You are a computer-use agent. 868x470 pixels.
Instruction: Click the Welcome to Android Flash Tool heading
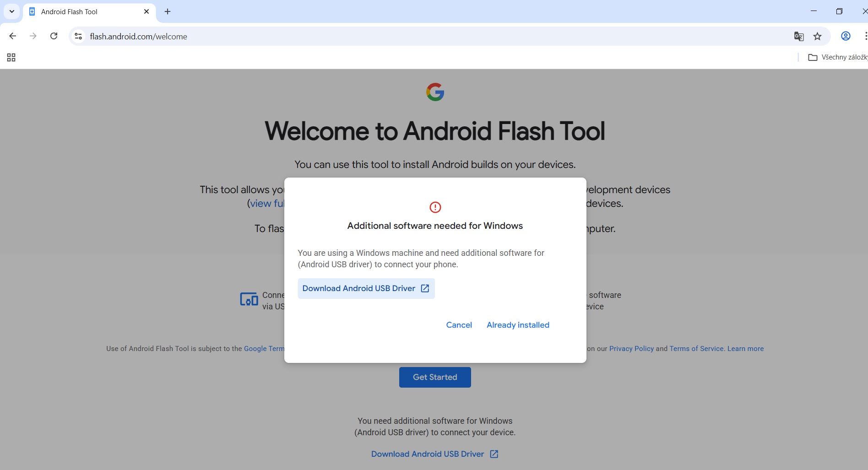(435, 131)
